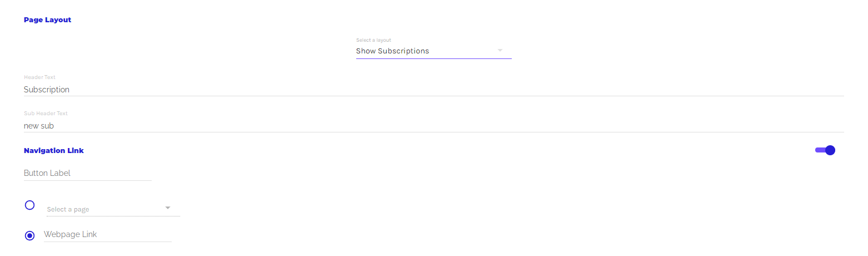Click the Select a page dropdown arrow
This screenshot has width=868, height=256.
pyautogui.click(x=168, y=208)
